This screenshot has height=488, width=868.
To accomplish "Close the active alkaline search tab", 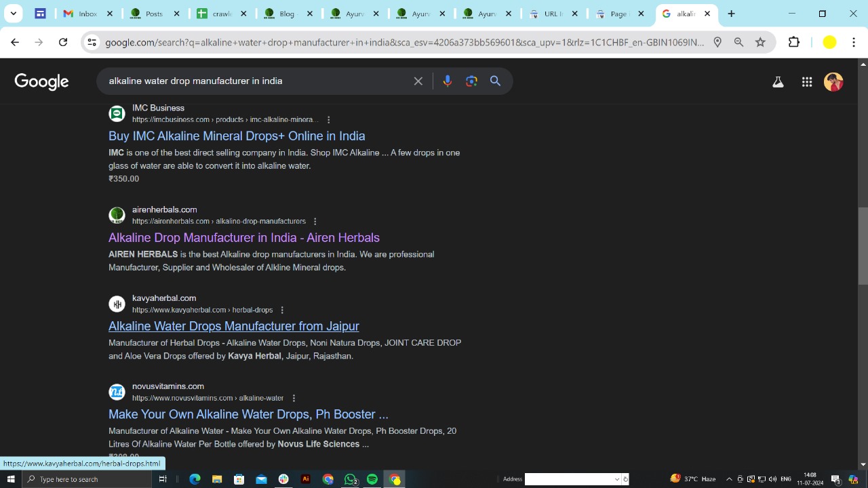I will coord(707,14).
